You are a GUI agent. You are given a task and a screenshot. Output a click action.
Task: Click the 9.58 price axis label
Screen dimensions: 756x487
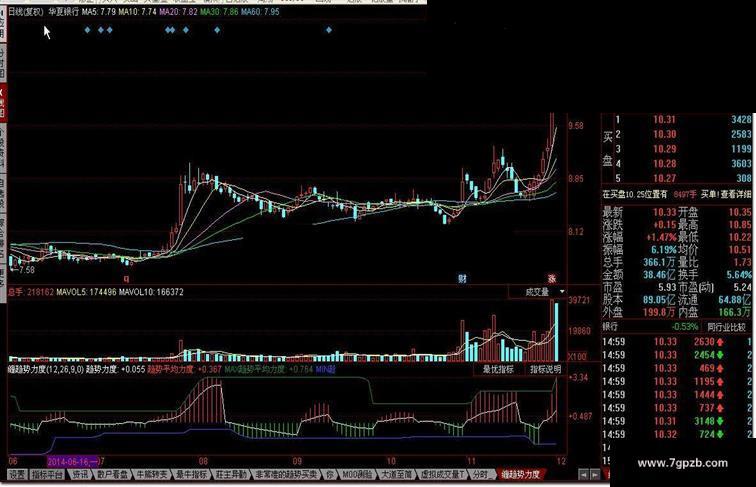pos(576,126)
